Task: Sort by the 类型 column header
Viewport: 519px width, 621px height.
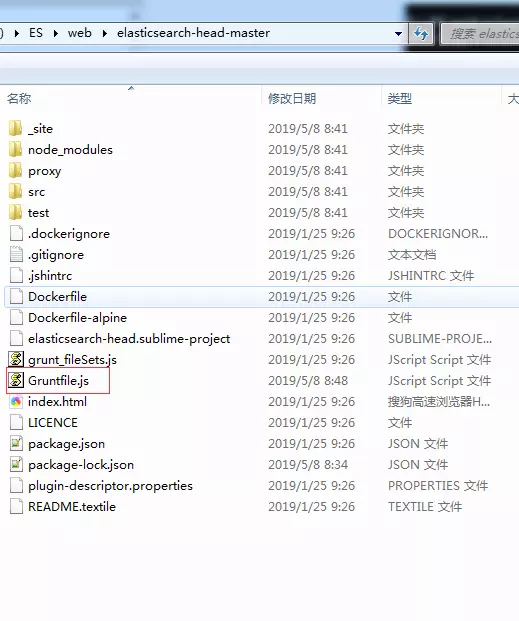Action: (400, 99)
